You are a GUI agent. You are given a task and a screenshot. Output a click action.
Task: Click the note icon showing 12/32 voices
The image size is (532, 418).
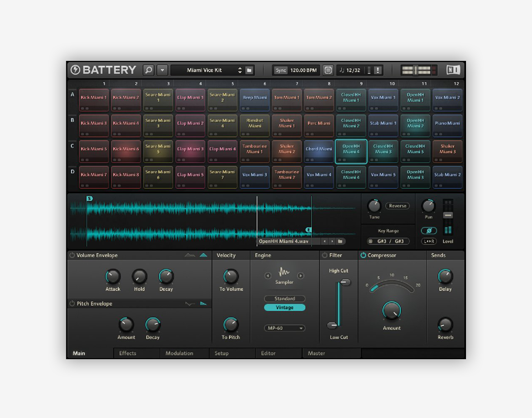click(342, 70)
